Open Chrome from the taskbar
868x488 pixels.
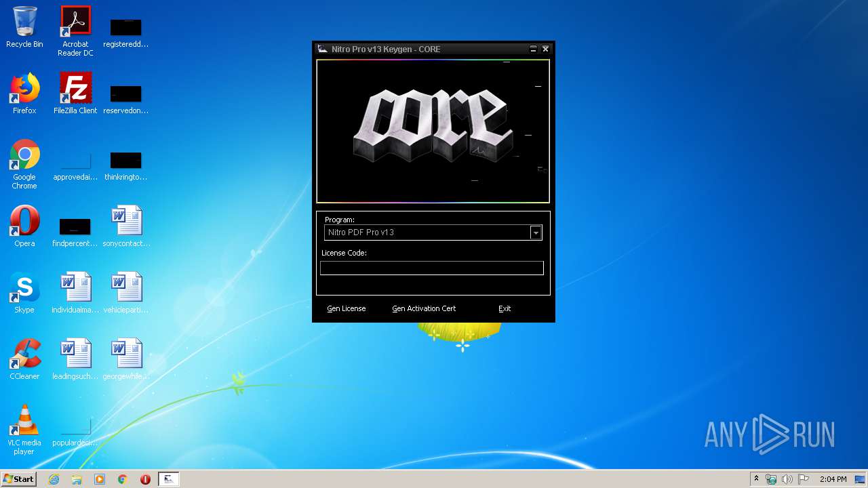coord(123,479)
